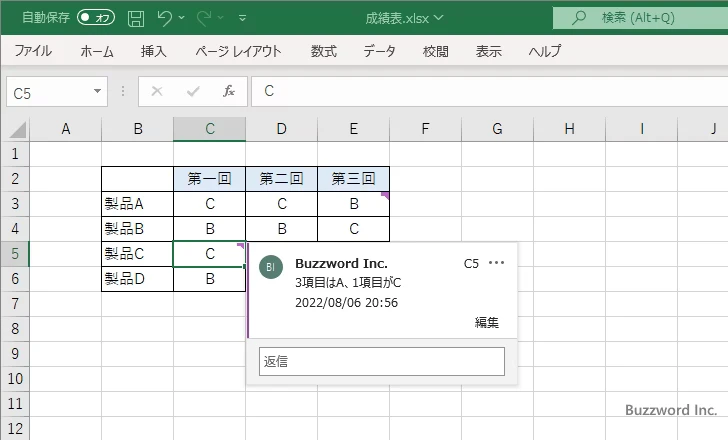Open the comment's more options ellipsis
Screen dimensions: 728x440
pos(496,263)
